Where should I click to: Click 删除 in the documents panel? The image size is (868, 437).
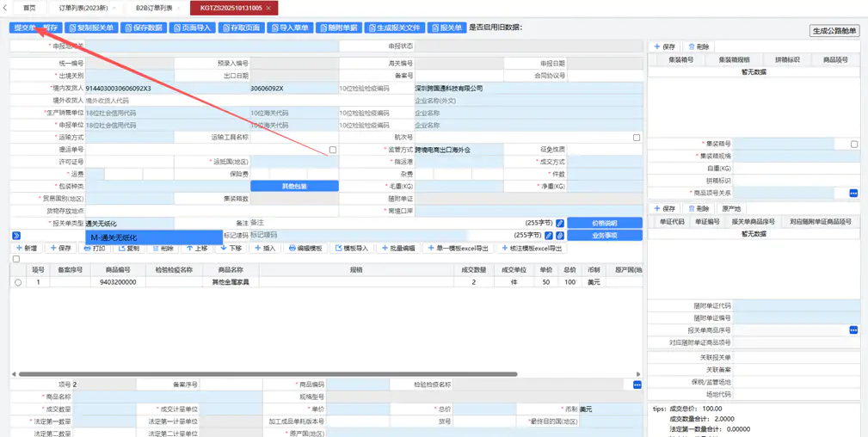[x=698, y=209]
